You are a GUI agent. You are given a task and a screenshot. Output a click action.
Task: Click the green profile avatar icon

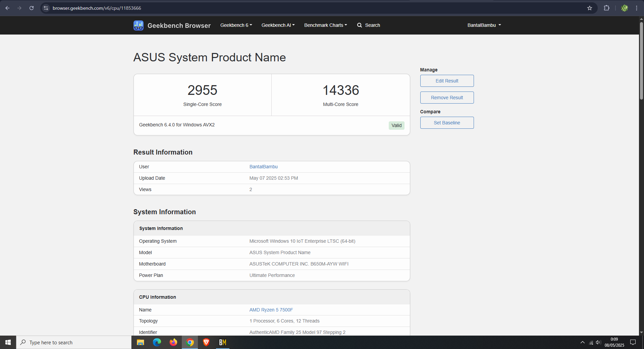click(625, 8)
